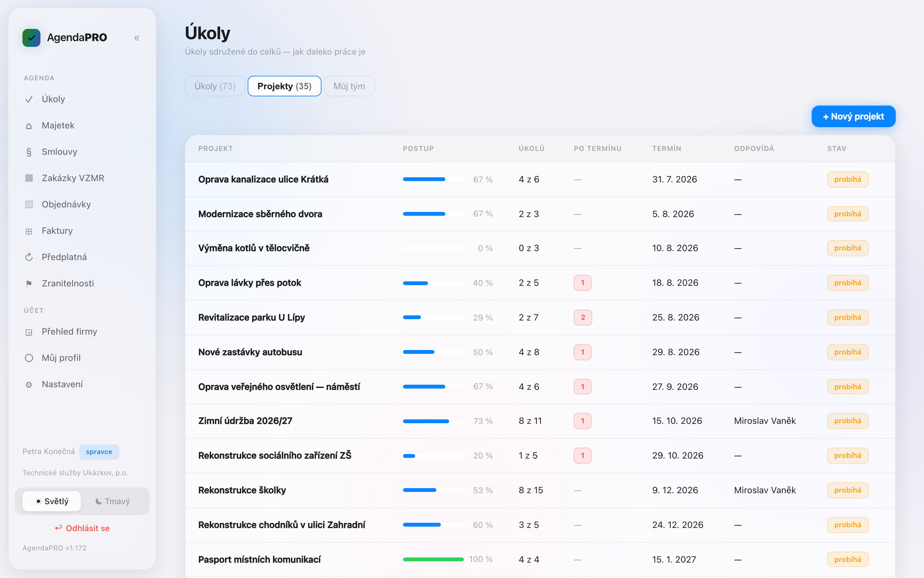Click the Stav column header
The image size is (924, 578).
pos(836,148)
